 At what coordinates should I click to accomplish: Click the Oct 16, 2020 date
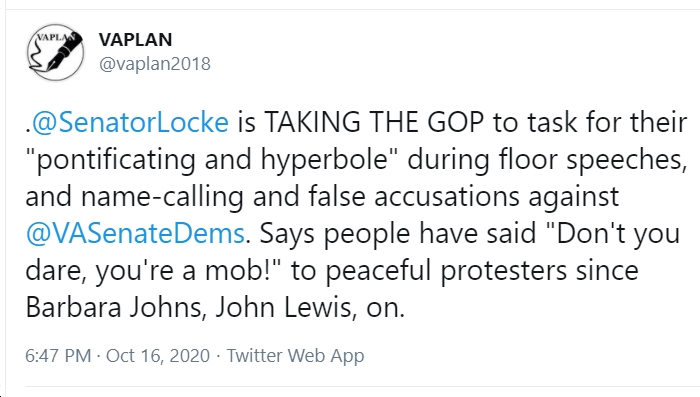(158, 356)
